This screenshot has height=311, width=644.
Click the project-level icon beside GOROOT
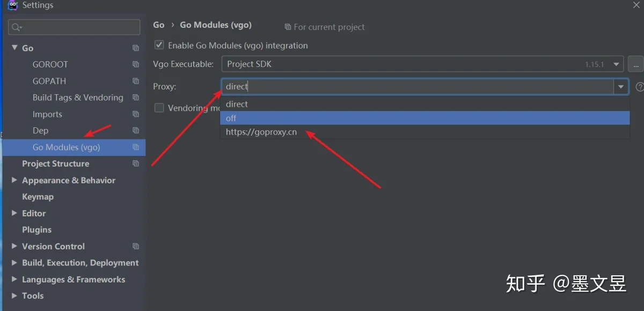(x=136, y=64)
